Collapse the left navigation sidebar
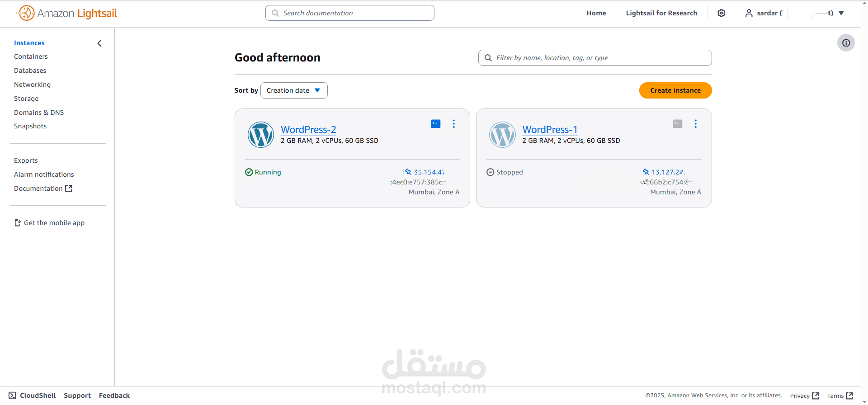The width and height of the screenshot is (868, 405). click(x=99, y=43)
